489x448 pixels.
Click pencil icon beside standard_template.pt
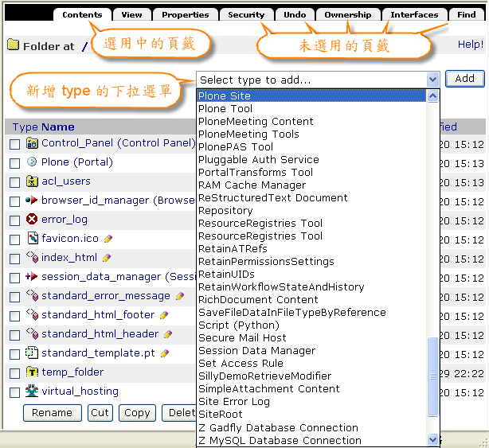pyautogui.click(x=165, y=353)
